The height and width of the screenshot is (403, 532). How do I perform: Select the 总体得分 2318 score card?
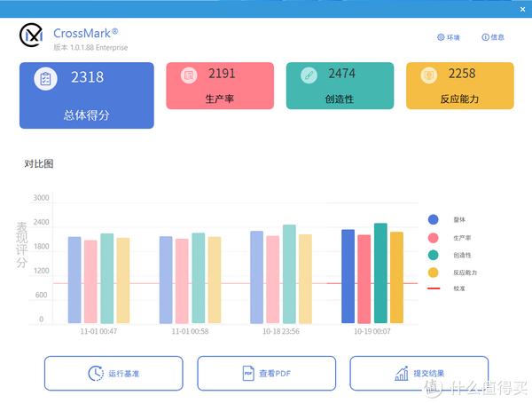87,96
